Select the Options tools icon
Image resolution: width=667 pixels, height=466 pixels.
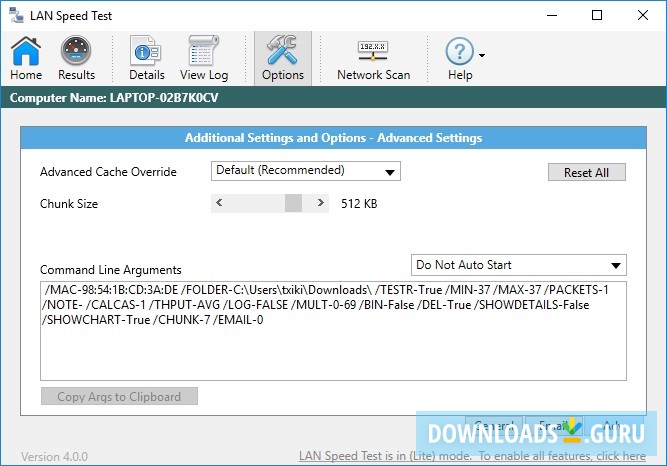pos(283,58)
